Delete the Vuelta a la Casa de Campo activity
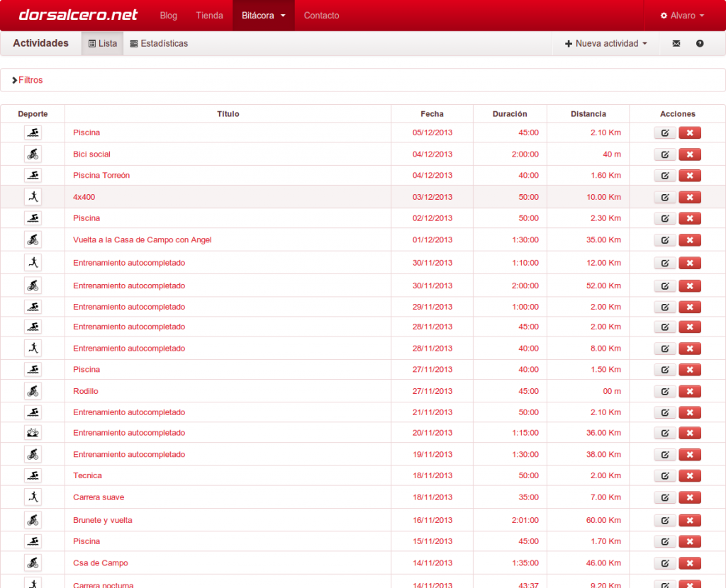Screen dimensions: 726x588 click(x=689, y=240)
